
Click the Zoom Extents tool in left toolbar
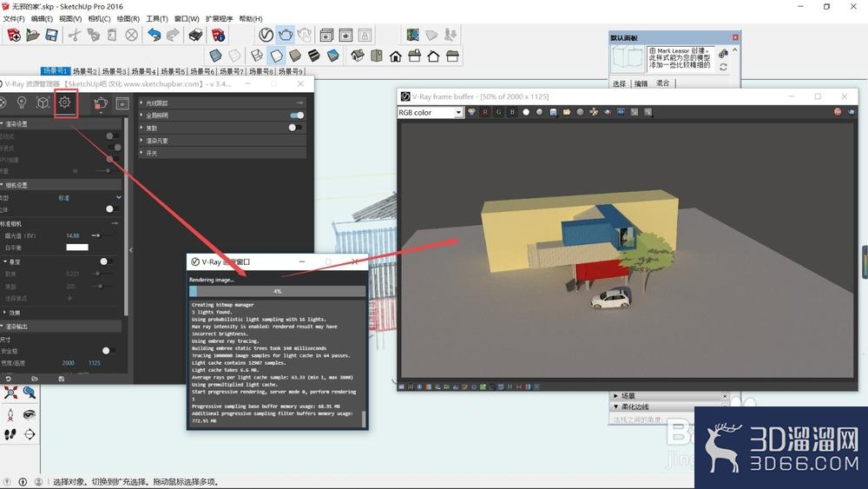pyautogui.click(x=10, y=393)
